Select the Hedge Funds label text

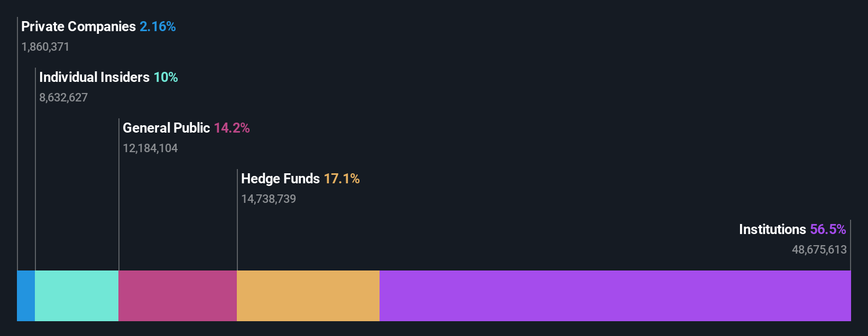point(280,179)
